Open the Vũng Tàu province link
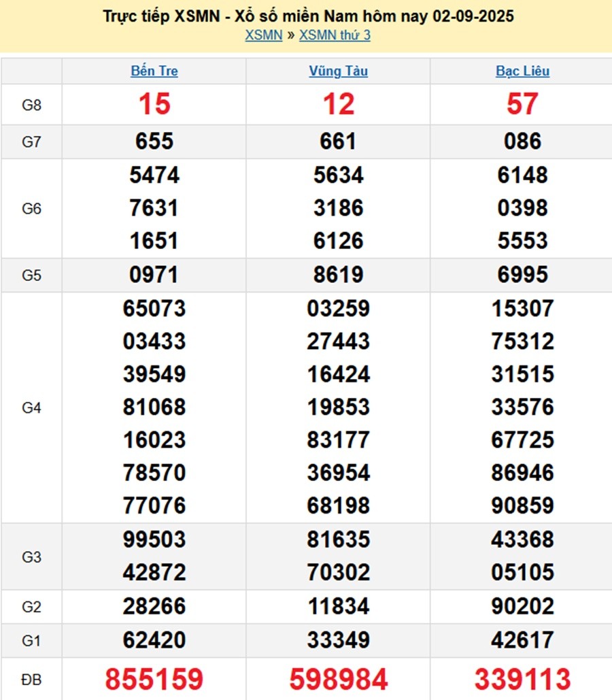Viewport: 612px width, 700px height. tap(338, 71)
